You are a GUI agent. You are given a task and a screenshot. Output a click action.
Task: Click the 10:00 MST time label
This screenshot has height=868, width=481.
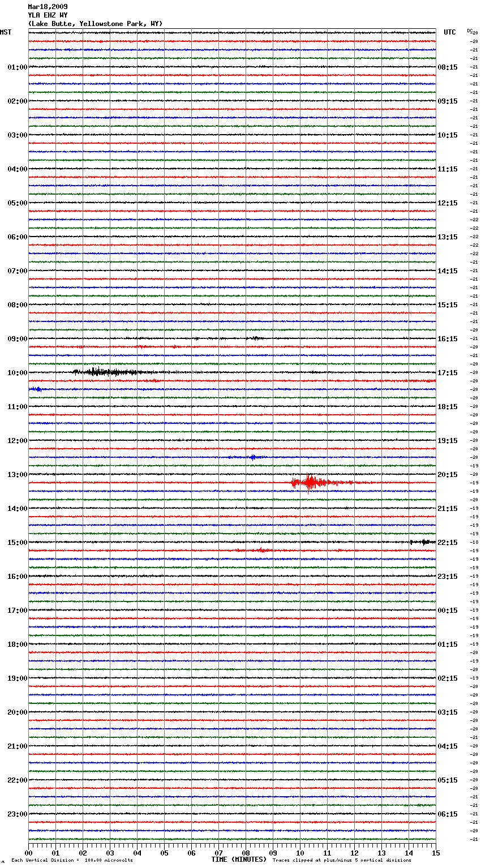[18, 373]
